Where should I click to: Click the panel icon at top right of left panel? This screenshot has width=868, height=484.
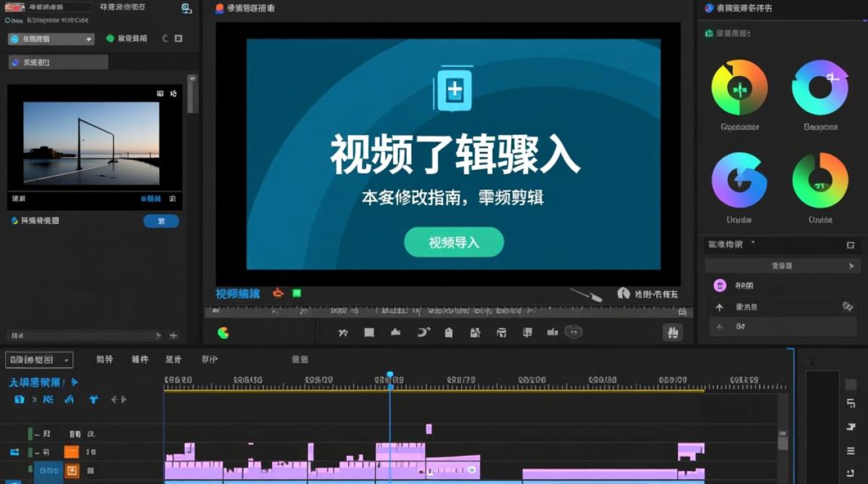click(x=187, y=8)
